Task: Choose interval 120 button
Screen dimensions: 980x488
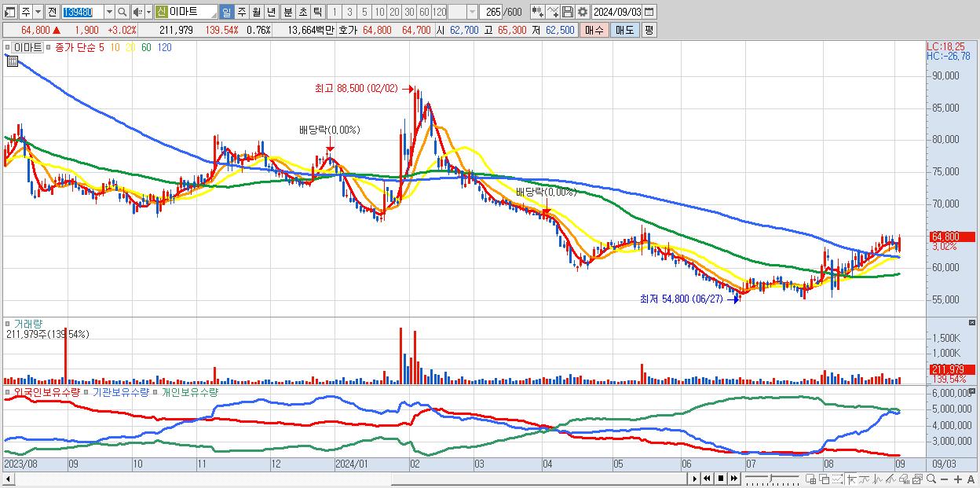Action: (x=439, y=13)
